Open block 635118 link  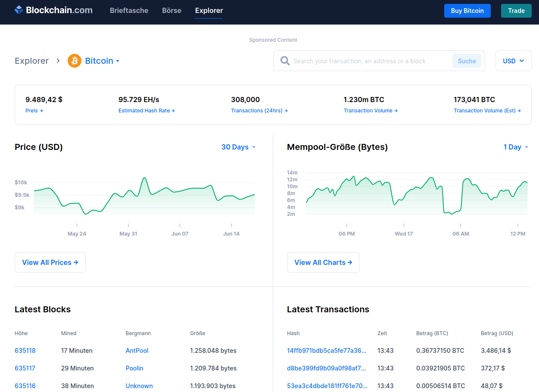click(25, 351)
